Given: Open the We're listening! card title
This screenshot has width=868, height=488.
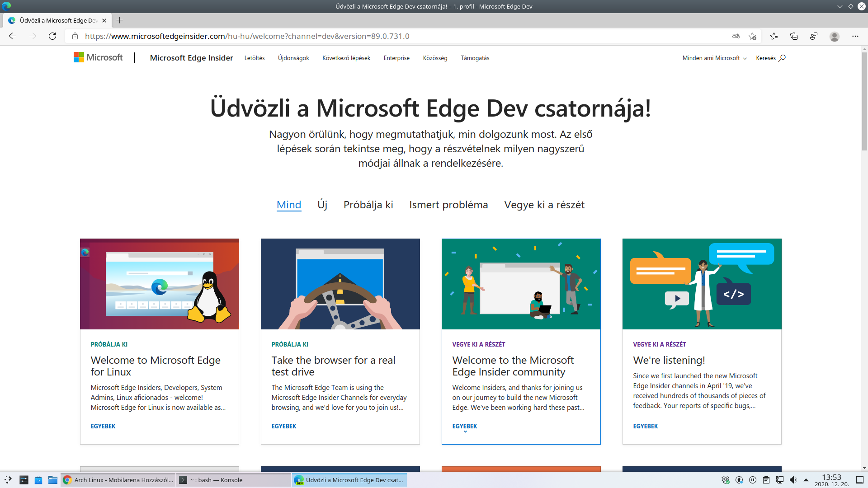Looking at the screenshot, I should 669,360.
